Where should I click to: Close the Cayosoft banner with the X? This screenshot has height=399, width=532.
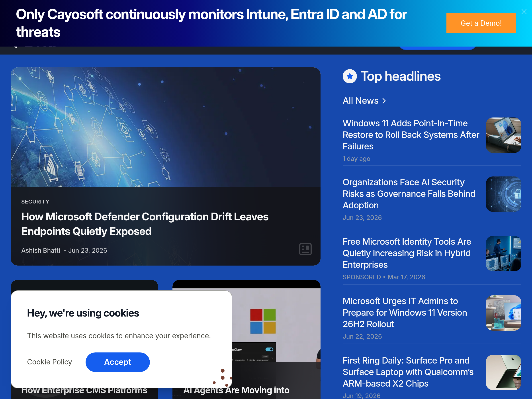click(x=524, y=12)
